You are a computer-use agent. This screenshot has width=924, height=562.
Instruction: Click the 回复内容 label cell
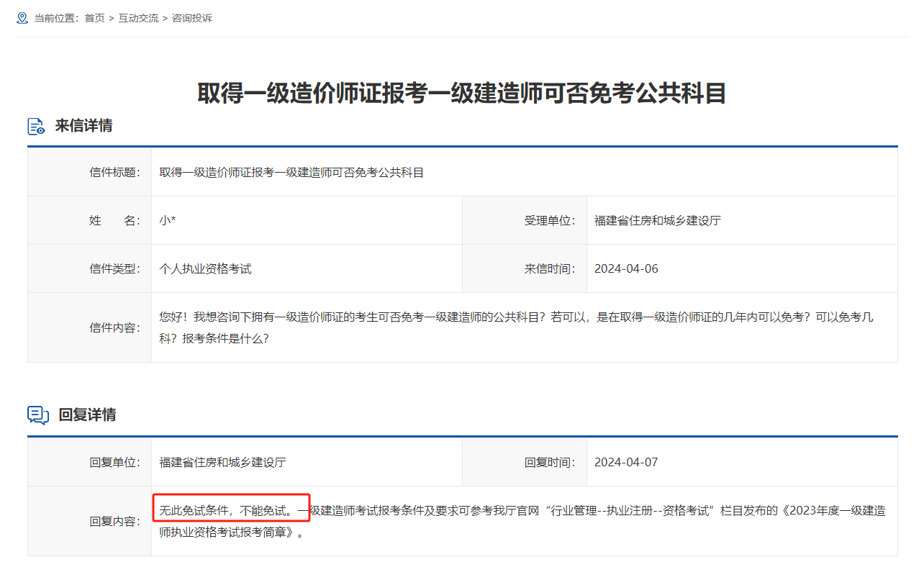click(x=115, y=522)
